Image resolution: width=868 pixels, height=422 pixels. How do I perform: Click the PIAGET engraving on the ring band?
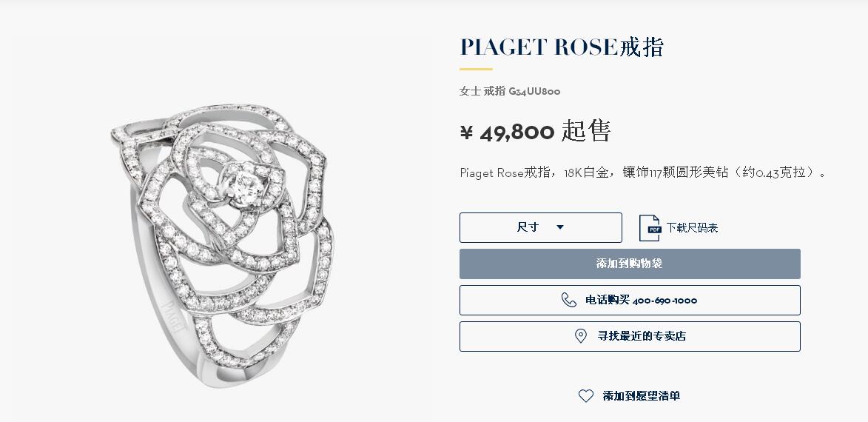coord(174,316)
